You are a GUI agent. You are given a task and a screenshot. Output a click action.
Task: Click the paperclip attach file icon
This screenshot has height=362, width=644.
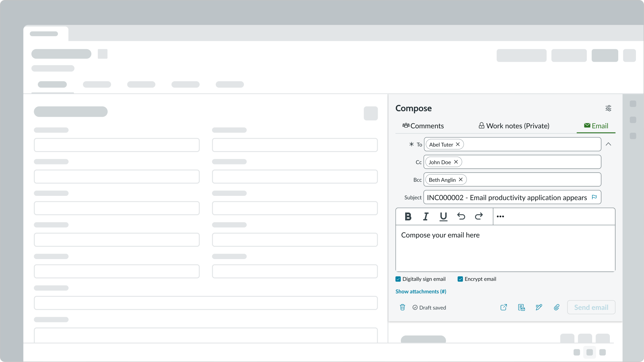[x=556, y=307]
